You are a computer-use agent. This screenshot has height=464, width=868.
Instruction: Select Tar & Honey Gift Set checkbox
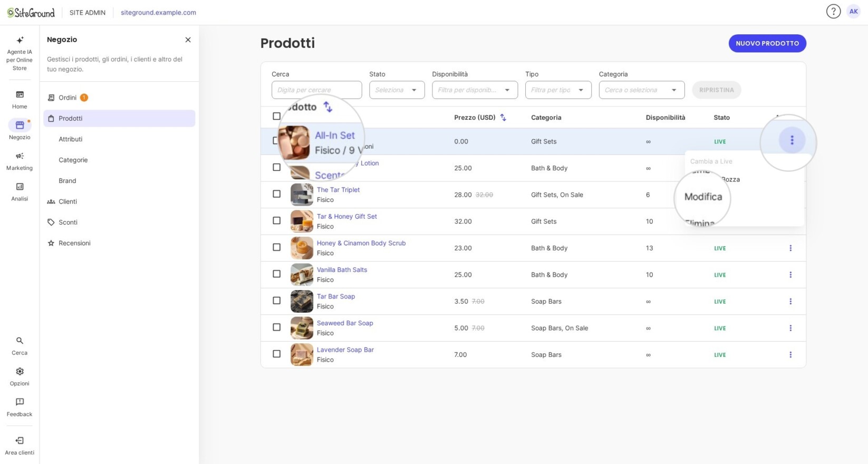[276, 220]
